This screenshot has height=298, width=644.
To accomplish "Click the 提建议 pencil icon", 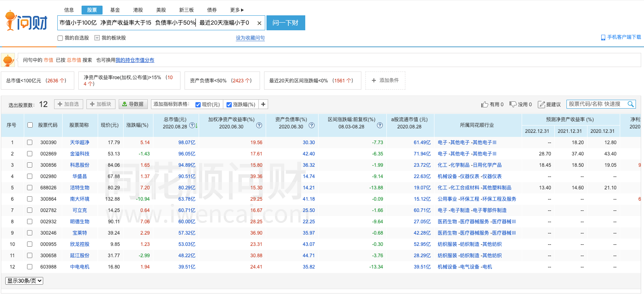I will tap(541, 105).
